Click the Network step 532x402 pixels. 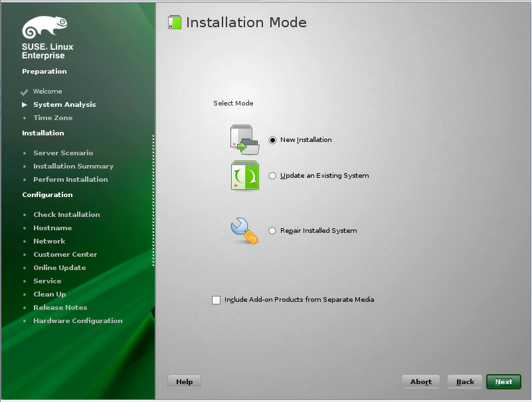[49, 241]
